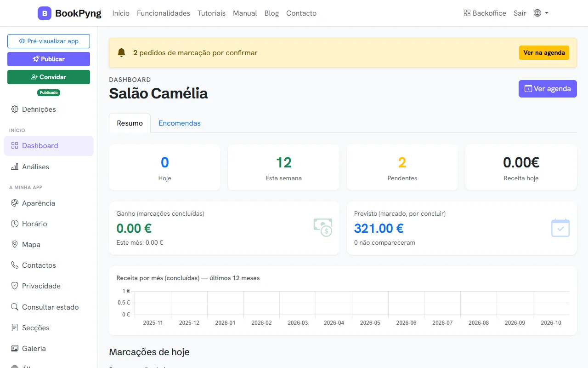Click the Contactos phone icon
588x368 pixels.
point(14,265)
